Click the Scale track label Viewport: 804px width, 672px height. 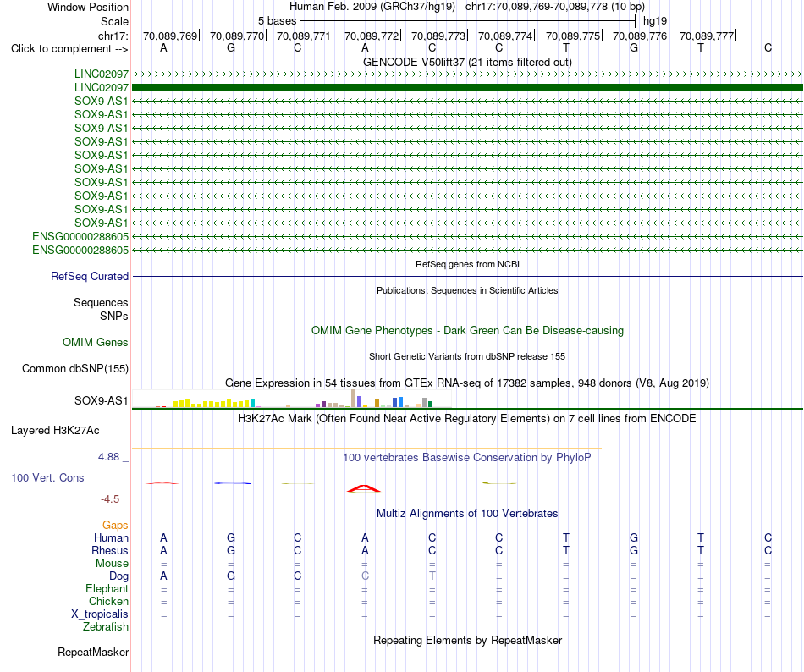coord(114,21)
